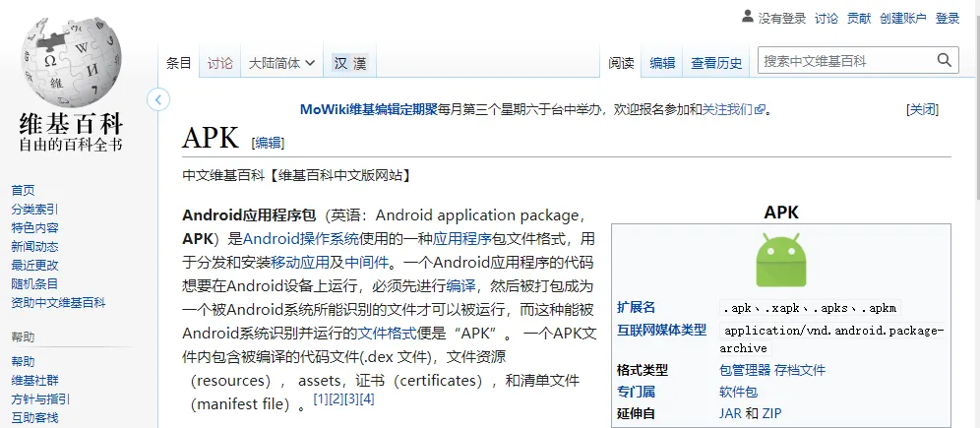The width and height of the screenshot is (980, 428).
Task: Click the 格式类型 infobox label
Action: pyautogui.click(x=642, y=371)
